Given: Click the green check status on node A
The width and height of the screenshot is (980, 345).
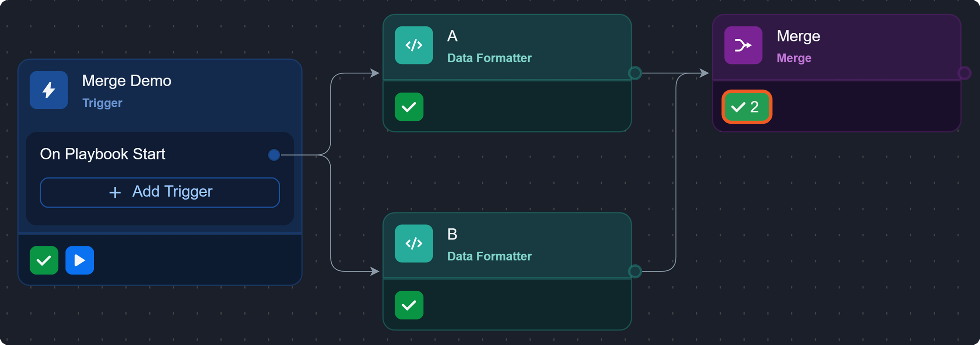Looking at the screenshot, I should [x=409, y=107].
